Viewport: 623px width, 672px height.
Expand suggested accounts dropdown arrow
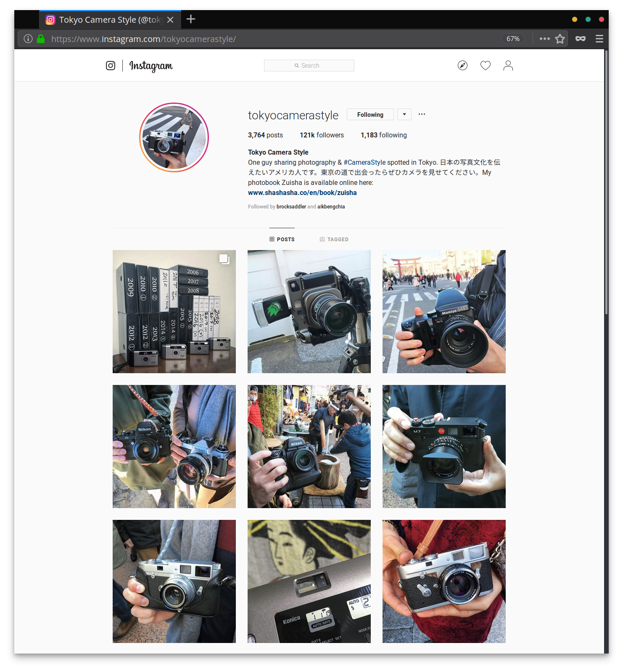(x=404, y=114)
